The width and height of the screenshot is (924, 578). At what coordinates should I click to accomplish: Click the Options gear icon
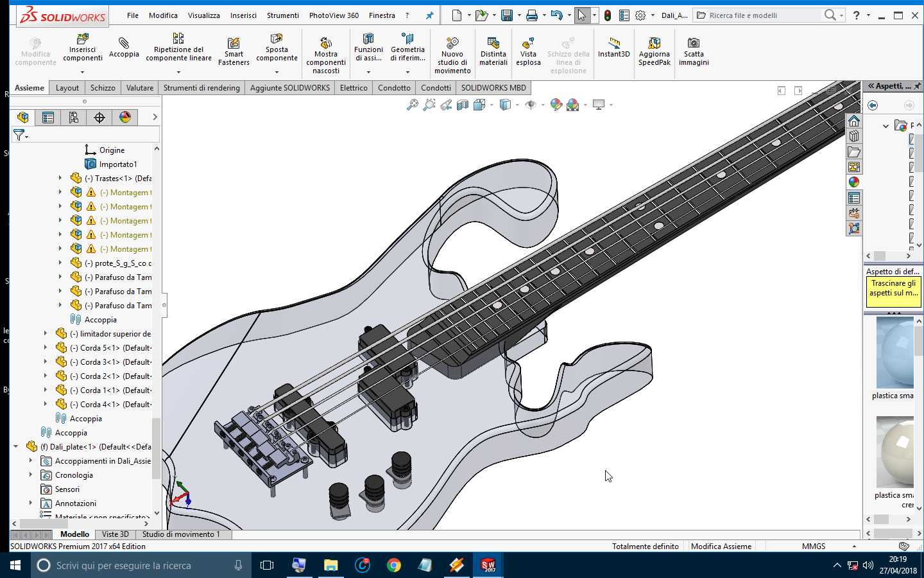[640, 15]
